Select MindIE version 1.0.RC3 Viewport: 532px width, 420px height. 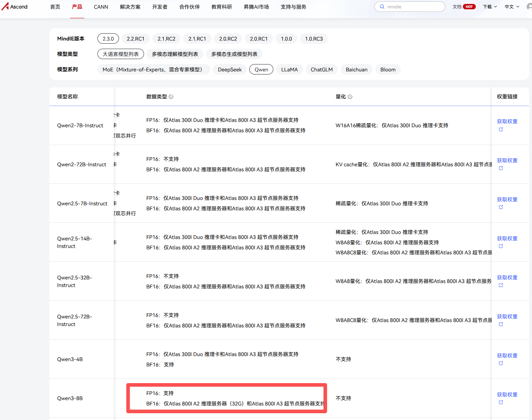314,39
